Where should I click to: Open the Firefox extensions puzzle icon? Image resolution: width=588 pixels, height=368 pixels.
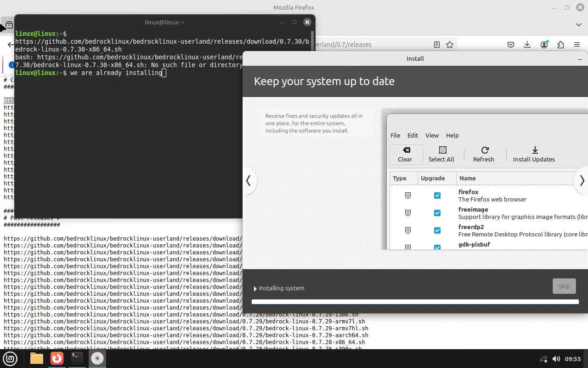coord(560,45)
